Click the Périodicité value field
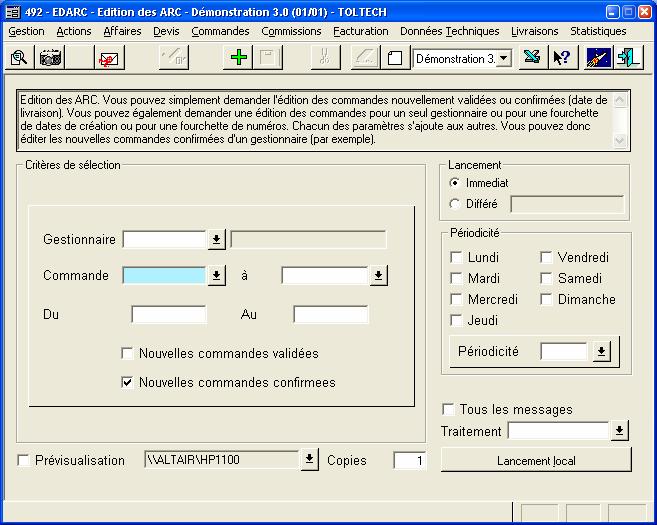Image resolution: width=657 pixels, height=525 pixels. click(566, 351)
